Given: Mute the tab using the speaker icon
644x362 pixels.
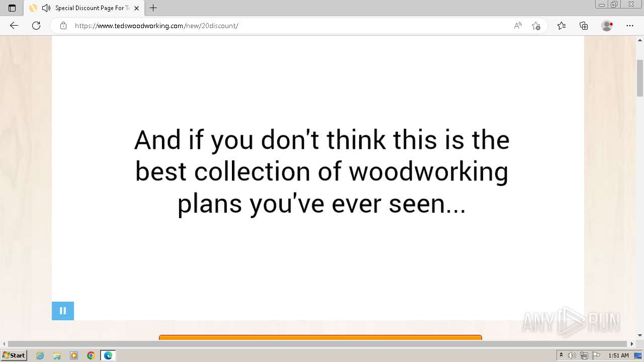Looking at the screenshot, I should (46, 8).
